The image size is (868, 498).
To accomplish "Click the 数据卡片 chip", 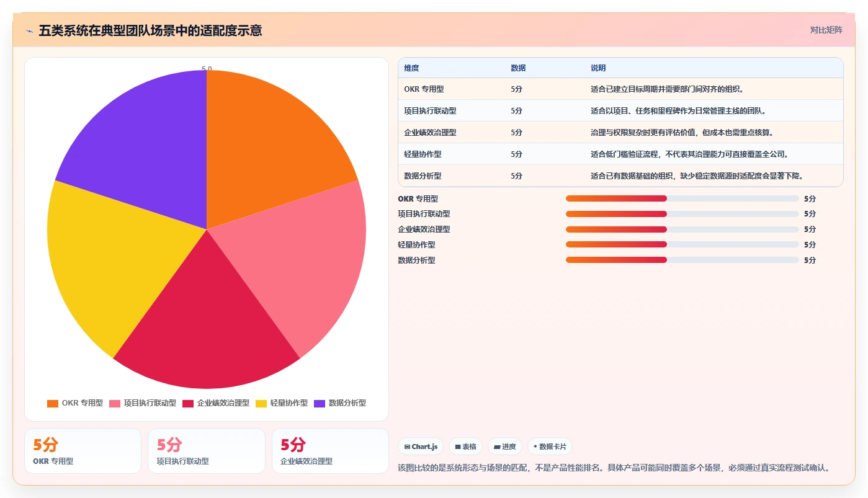I will pyautogui.click(x=550, y=447).
